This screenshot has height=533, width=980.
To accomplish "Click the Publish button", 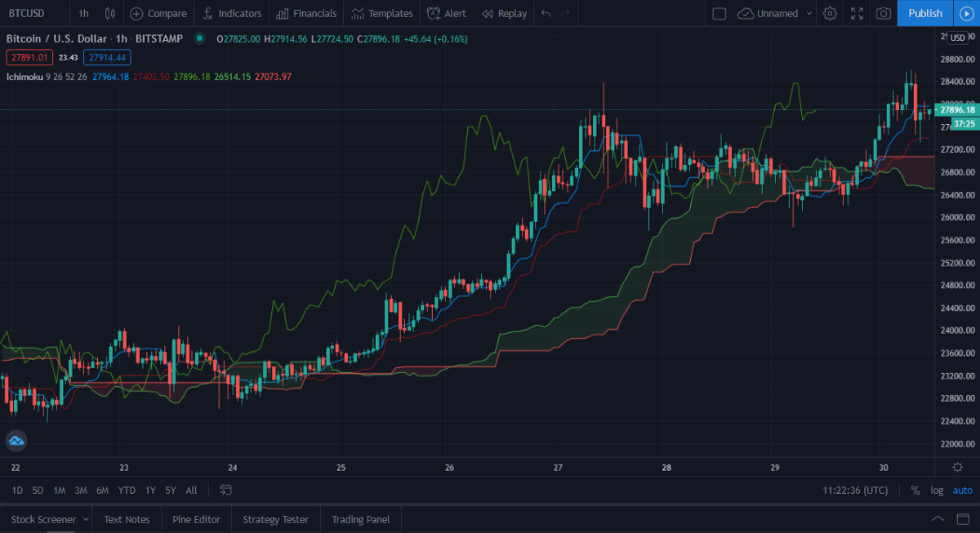I will [924, 13].
